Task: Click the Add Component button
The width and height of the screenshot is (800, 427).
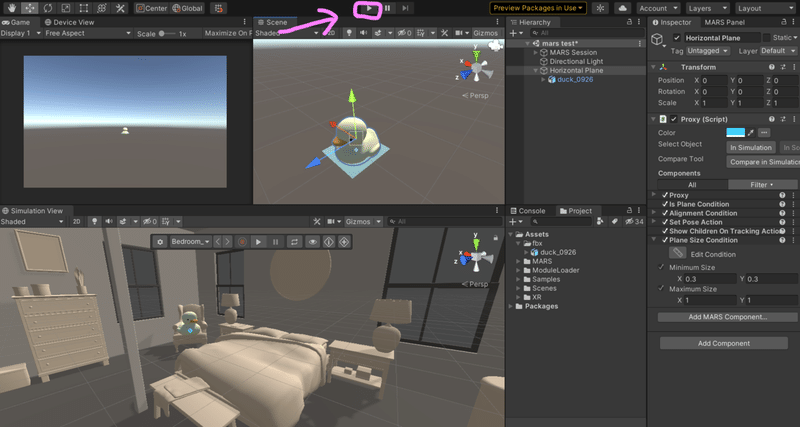Action: tap(723, 343)
